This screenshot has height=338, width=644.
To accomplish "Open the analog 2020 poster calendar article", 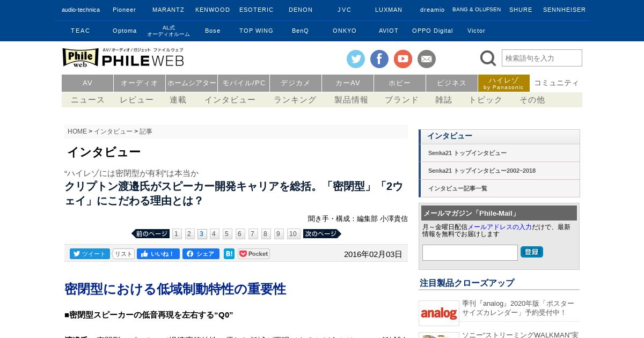I will coord(518,308).
